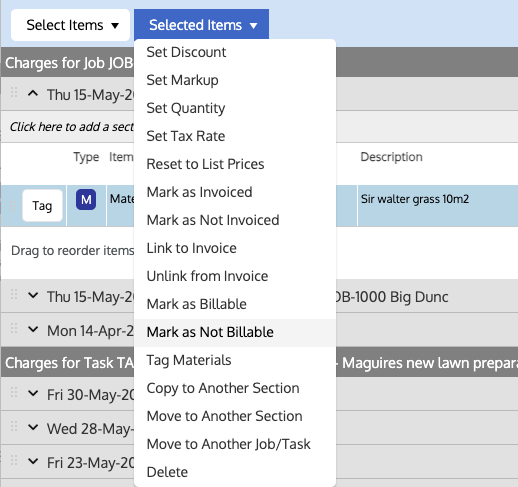Image resolution: width=518 pixels, height=487 pixels.
Task: Click the blue M material type icon
Action: click(x=86, y=200)
